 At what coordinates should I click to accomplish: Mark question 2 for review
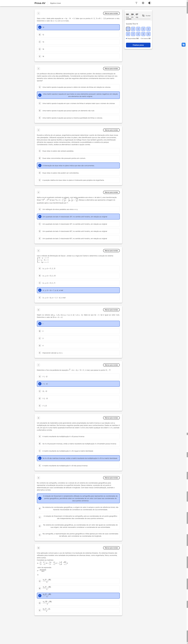click(x=111, y=69)
